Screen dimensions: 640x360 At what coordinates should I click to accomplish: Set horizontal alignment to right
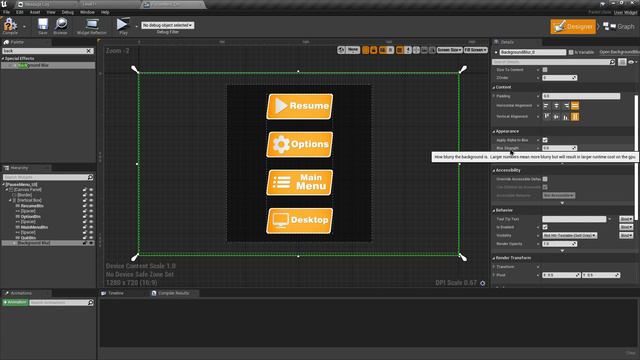pyautogui.click(x=565, y=106)
